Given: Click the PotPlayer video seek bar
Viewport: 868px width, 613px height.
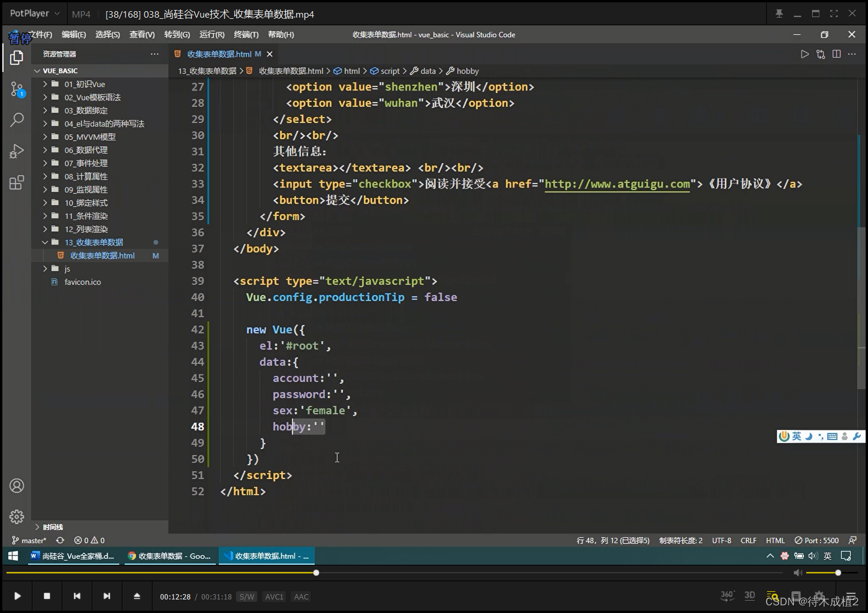Looking at the screenshot, I should click(x=394, y=572).
